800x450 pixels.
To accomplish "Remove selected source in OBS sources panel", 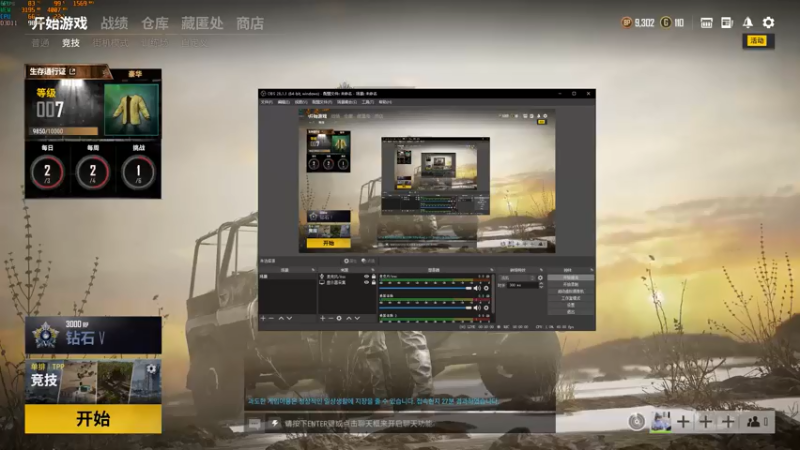I will (331, 318).
